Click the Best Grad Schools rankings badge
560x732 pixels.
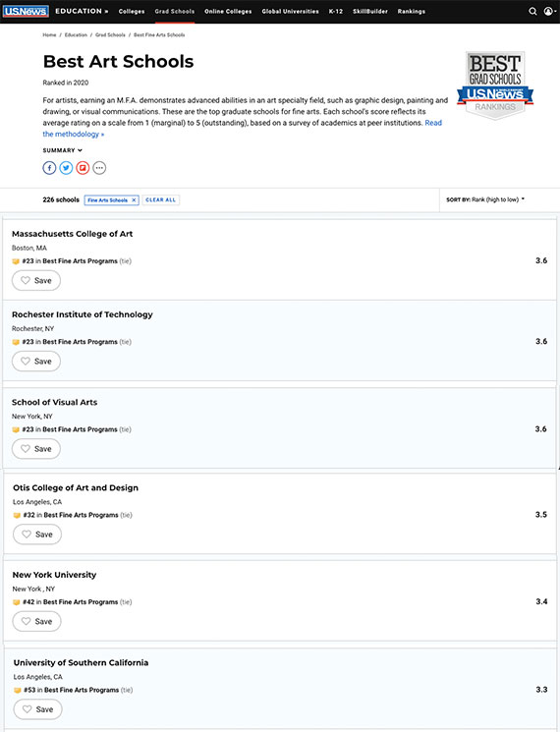click(495, 85)
